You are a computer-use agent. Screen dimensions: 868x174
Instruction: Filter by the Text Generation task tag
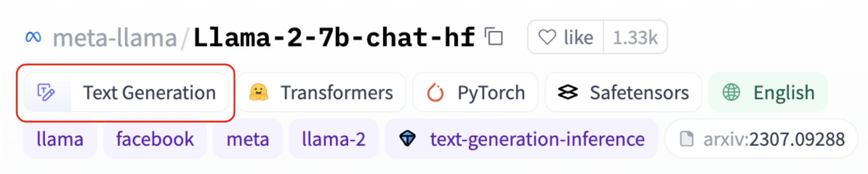(x=149, y=93)
